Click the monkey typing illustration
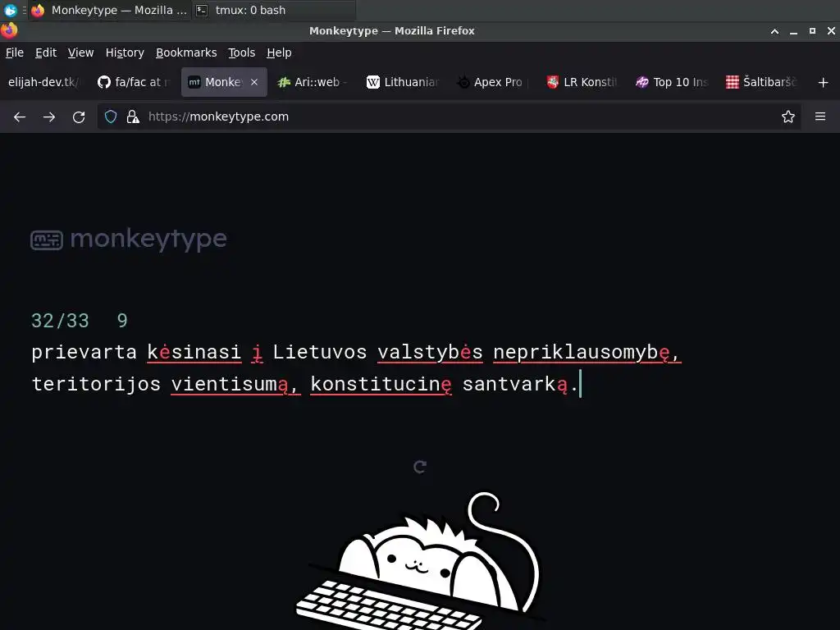Viewport: 840px width, 630px height. (x=419, y=561)
